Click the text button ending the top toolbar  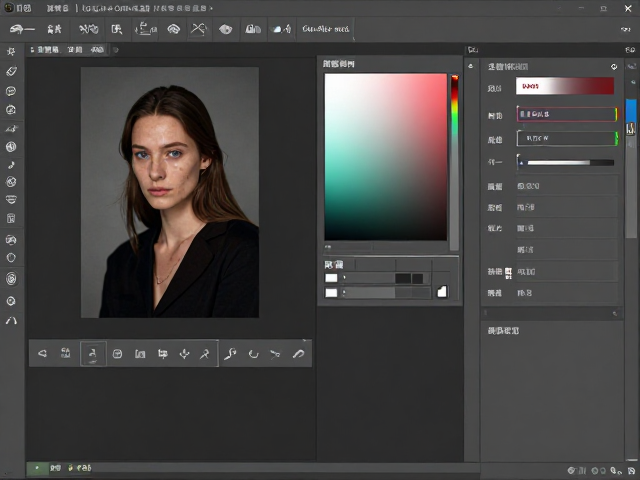click(325, 29)
